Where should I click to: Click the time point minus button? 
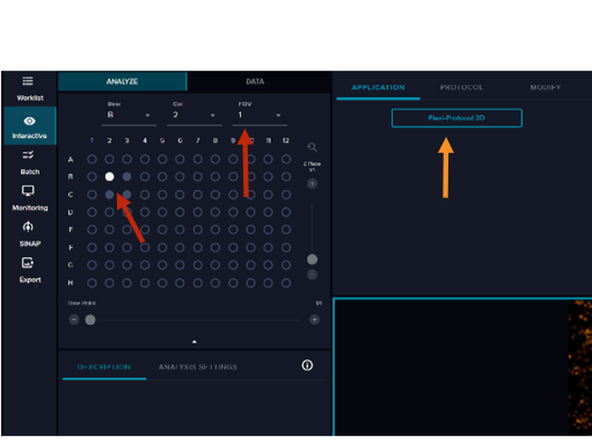[x=74, y=320]
